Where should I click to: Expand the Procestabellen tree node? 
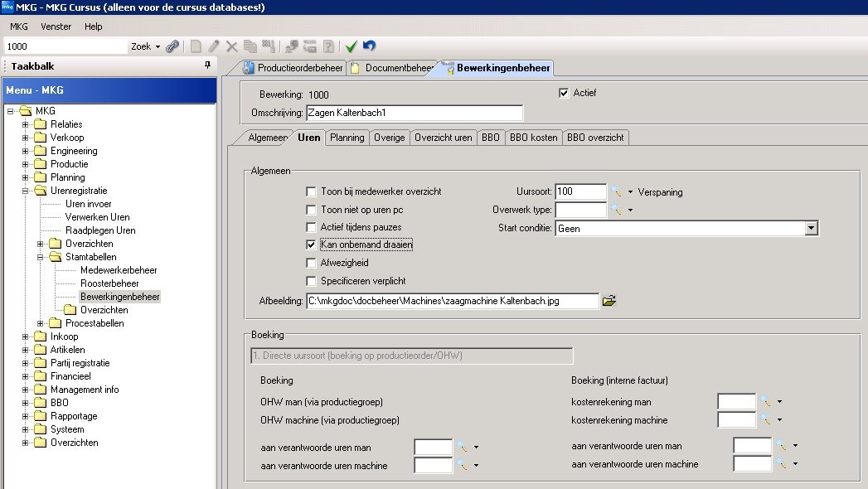(x=40, y=323)
